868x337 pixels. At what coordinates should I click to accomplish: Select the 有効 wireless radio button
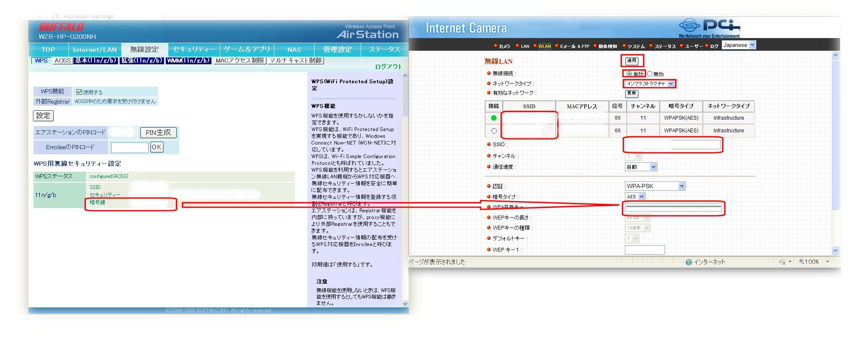(x=629, y=74)
